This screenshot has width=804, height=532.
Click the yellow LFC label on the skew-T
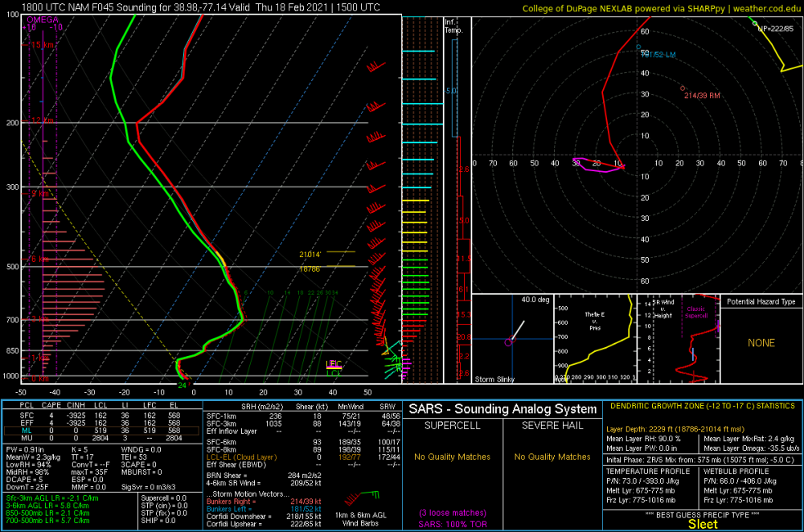(334, 364)
